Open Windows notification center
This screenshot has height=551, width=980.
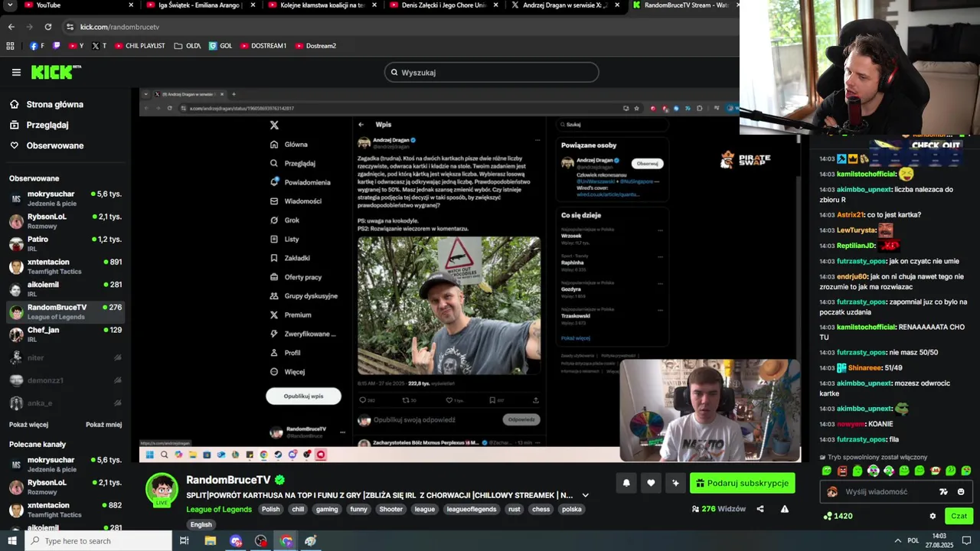point(968,541)
